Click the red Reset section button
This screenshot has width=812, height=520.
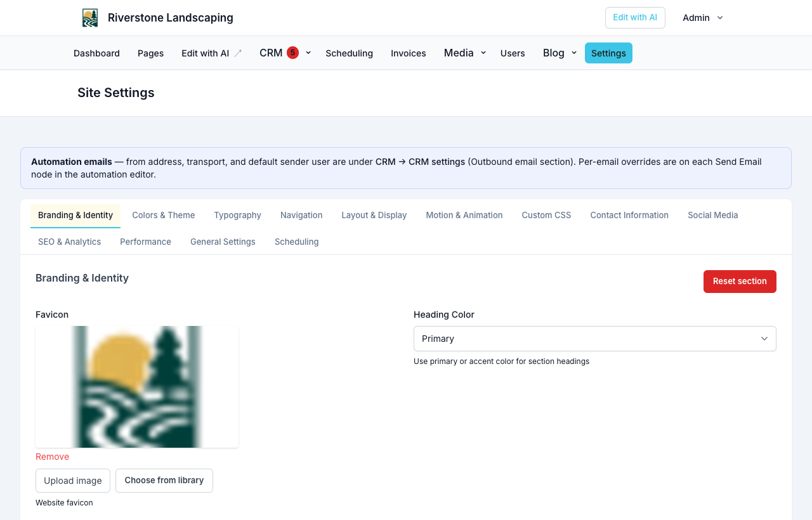click(740, 282)
